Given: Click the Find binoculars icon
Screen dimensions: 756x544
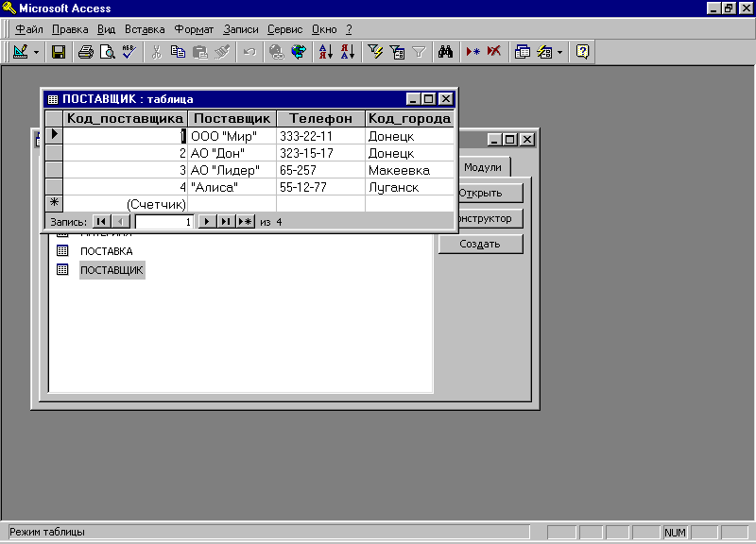Looking at the screenshot, I should (445, 52).
